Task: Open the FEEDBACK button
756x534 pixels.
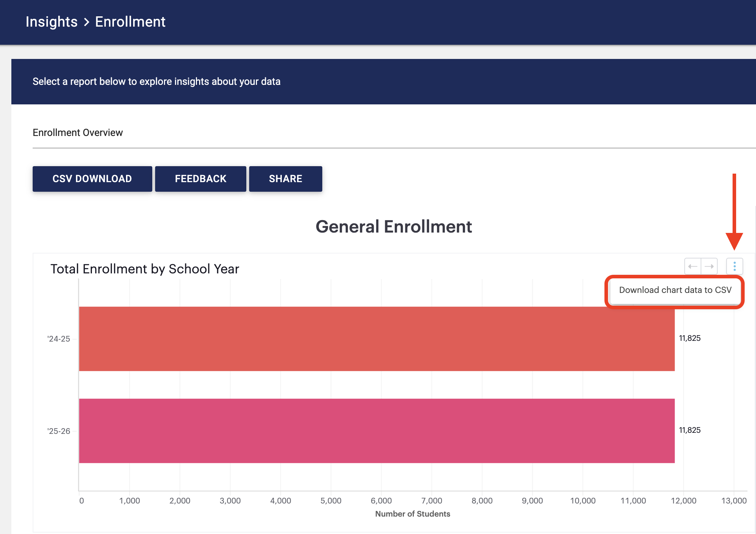Action: 201,179
